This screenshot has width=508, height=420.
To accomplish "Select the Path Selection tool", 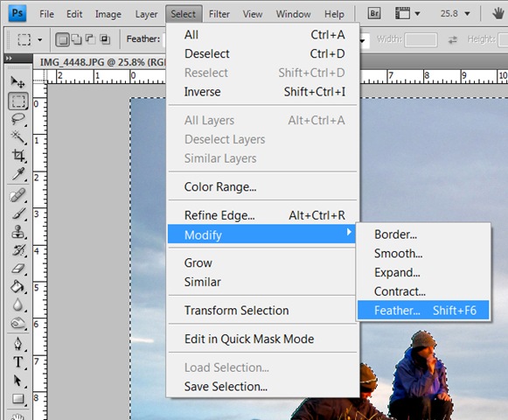I will coord(17,381).
